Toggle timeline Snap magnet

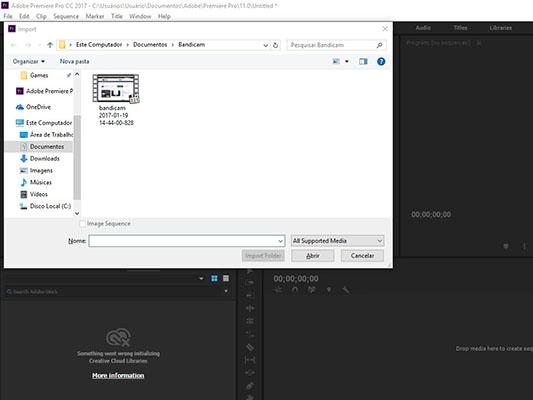click(x=295, y=290)
